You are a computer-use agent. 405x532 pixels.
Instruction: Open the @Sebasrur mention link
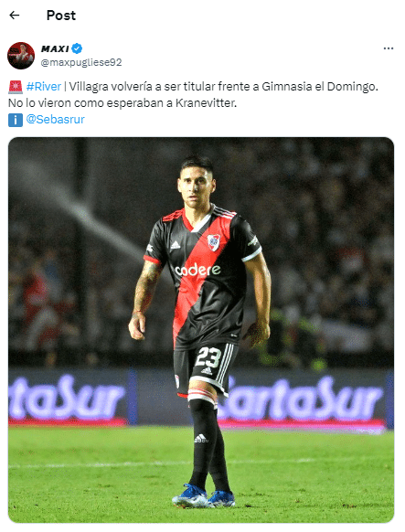click(x=55, y=120)
